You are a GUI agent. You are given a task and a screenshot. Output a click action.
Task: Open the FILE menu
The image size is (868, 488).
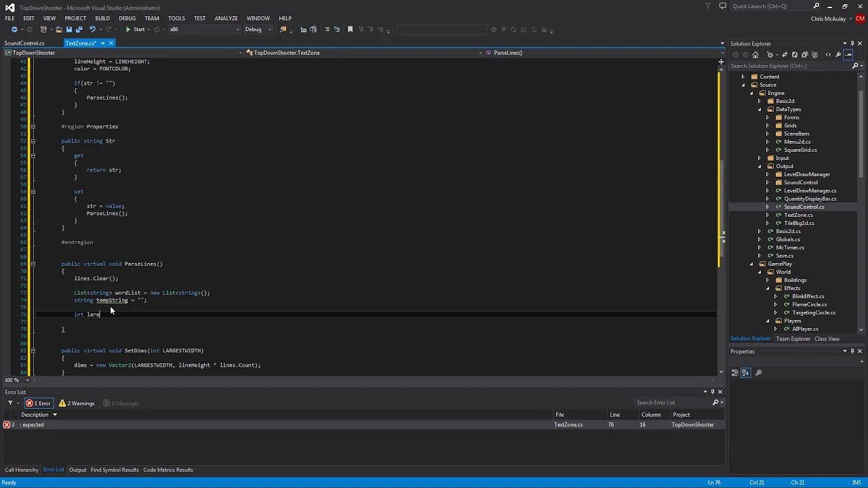pos(10,18)
